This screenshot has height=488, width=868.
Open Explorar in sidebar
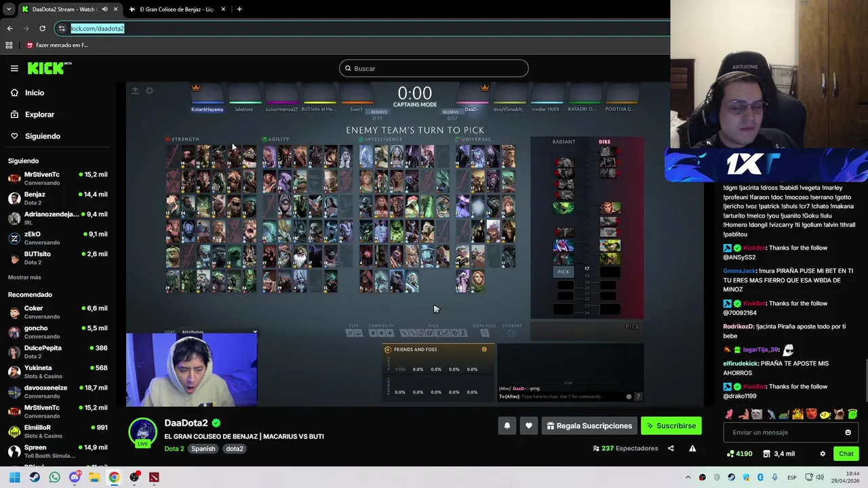32,115
